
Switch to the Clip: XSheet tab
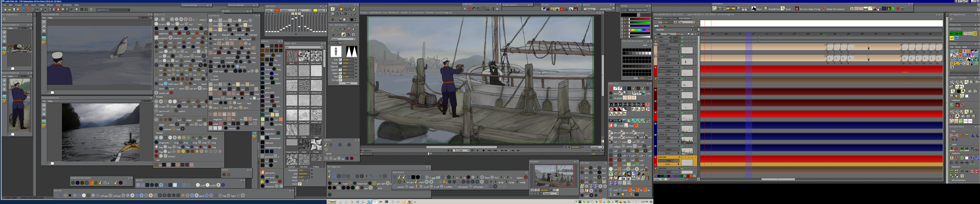(684, 18)
